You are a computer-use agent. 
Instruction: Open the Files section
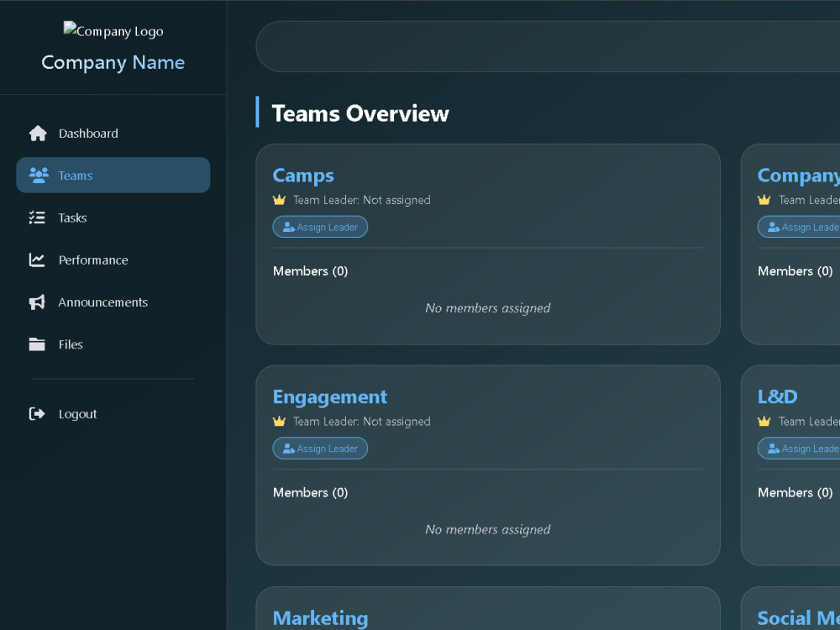[113, 344]
